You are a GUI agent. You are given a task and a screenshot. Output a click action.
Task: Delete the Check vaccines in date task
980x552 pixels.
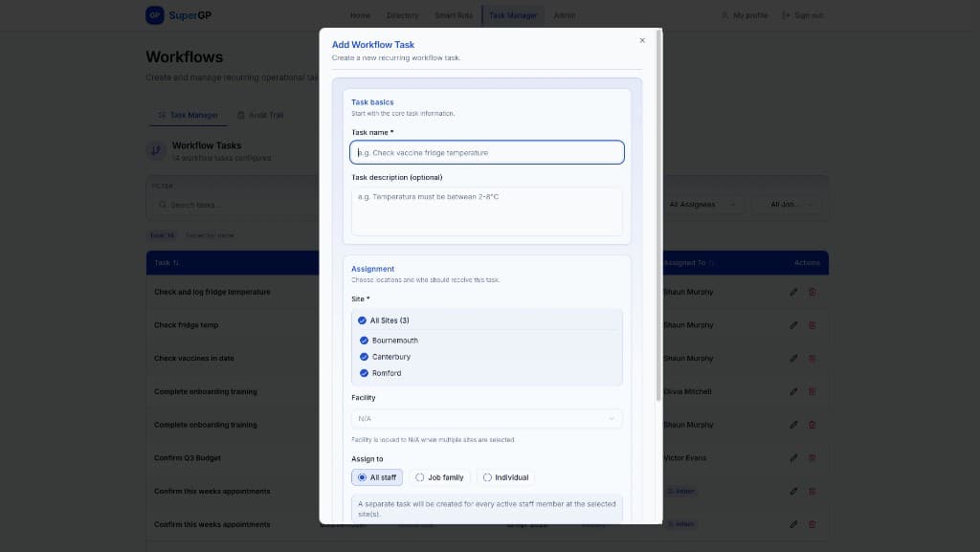pyautogui.click(x=812, y=359)
